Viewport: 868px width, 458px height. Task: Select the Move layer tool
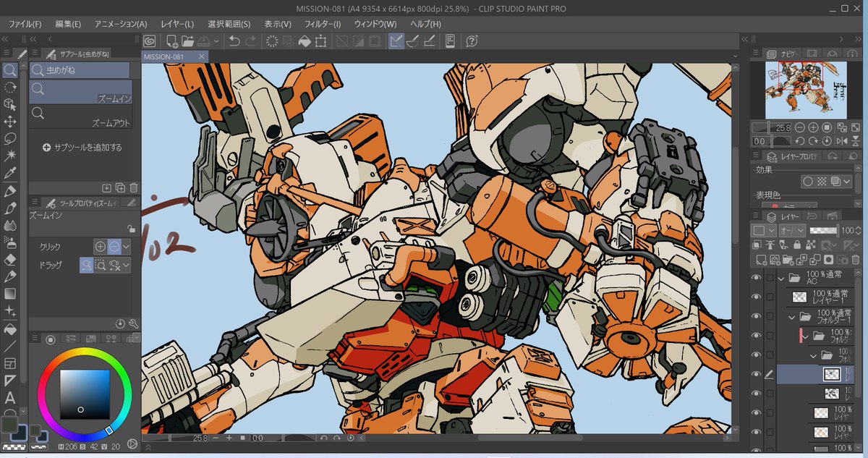[10, 122]
